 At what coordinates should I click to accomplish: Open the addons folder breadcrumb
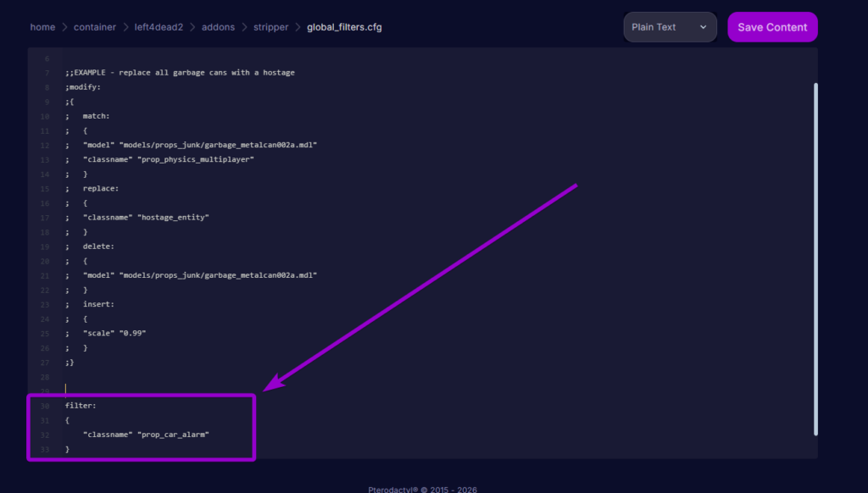218,26
